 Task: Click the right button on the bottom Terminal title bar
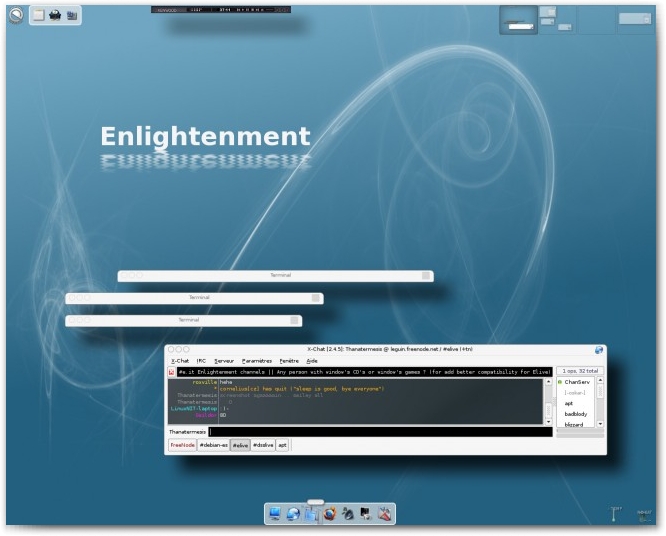pyautogui.click(x=294, y=320)
